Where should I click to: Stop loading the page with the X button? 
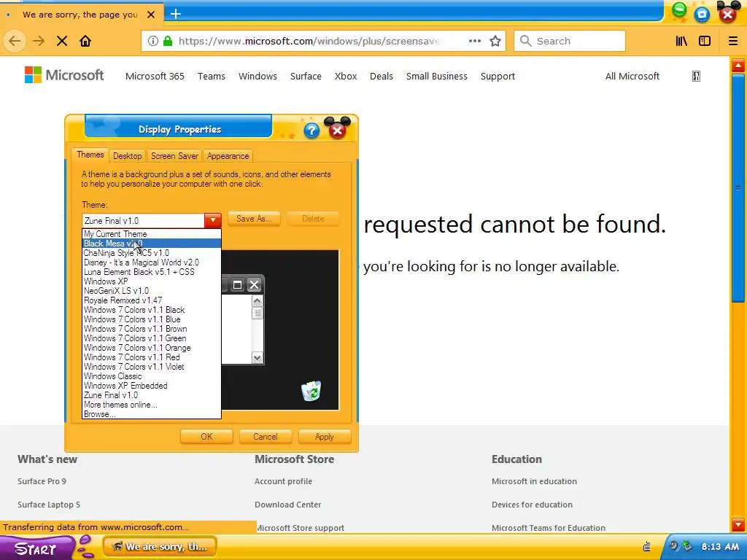tap(62, 41)
